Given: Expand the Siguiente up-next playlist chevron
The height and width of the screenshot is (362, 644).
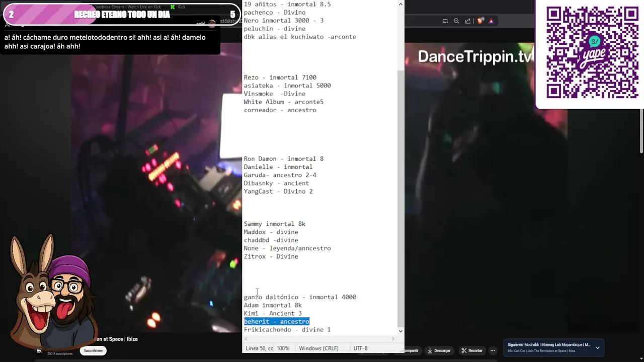Looking at the screenshot, I should click(x=597, y=347).
